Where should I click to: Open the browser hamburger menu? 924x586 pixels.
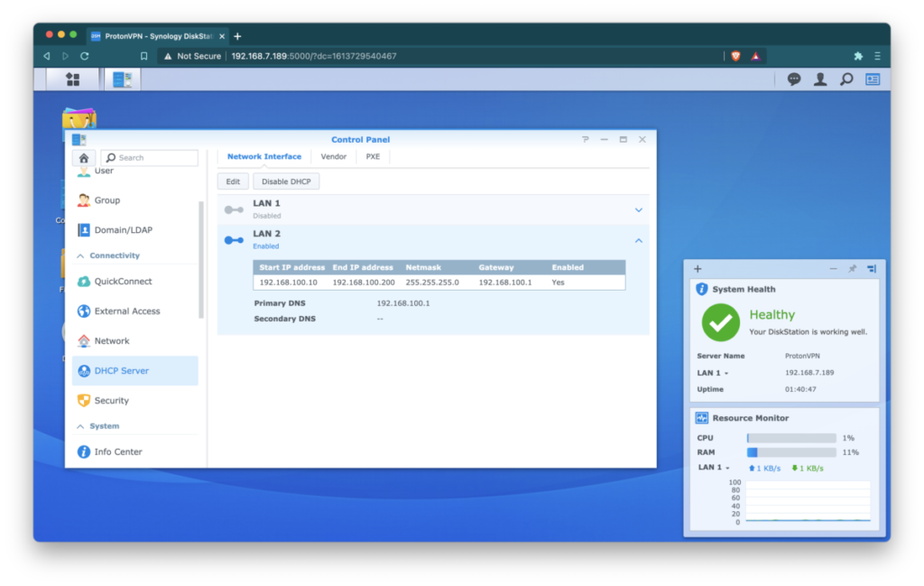(x=877, y=56)
